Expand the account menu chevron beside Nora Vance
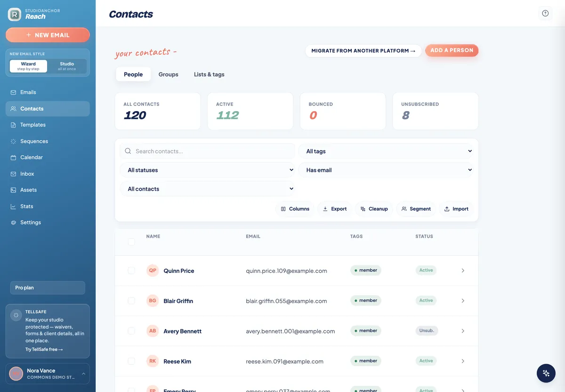The height and width of the screenshot is (392, 565). click(83, 374)
